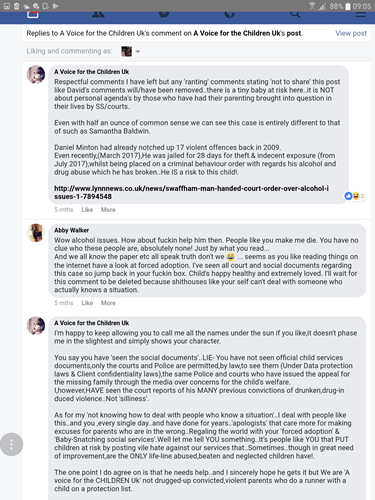Open the Friends requests icon
The image size is (375, 500).
(98, 14)
